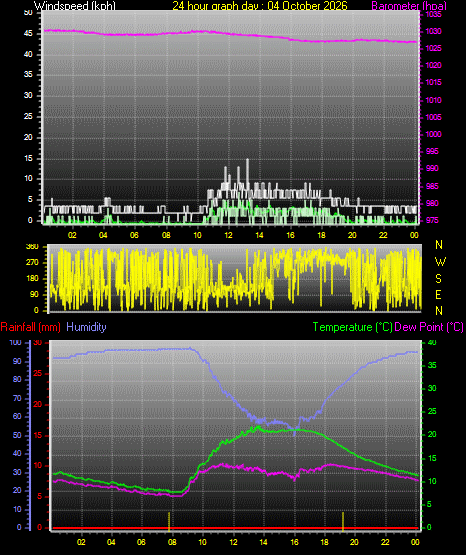Click the sunset marker near 19 hours
Screen dimensions: 466x555
[x=343, y=521]
